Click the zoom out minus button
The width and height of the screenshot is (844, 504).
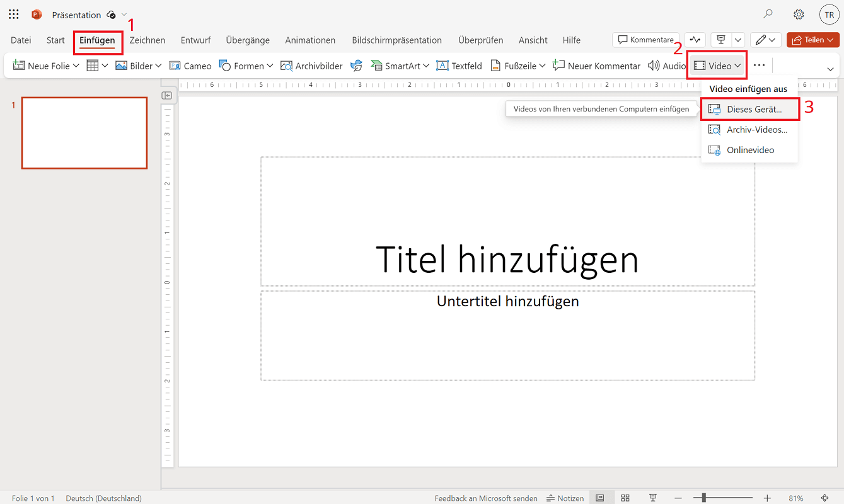pos(678,498)
